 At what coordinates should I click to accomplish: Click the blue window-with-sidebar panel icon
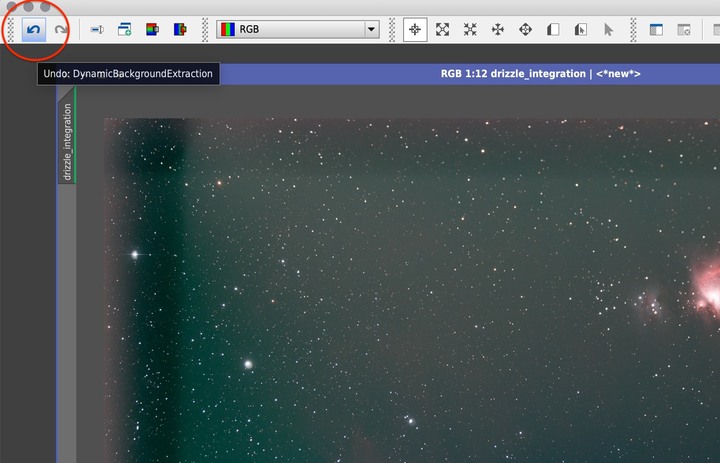click(656, 30)
